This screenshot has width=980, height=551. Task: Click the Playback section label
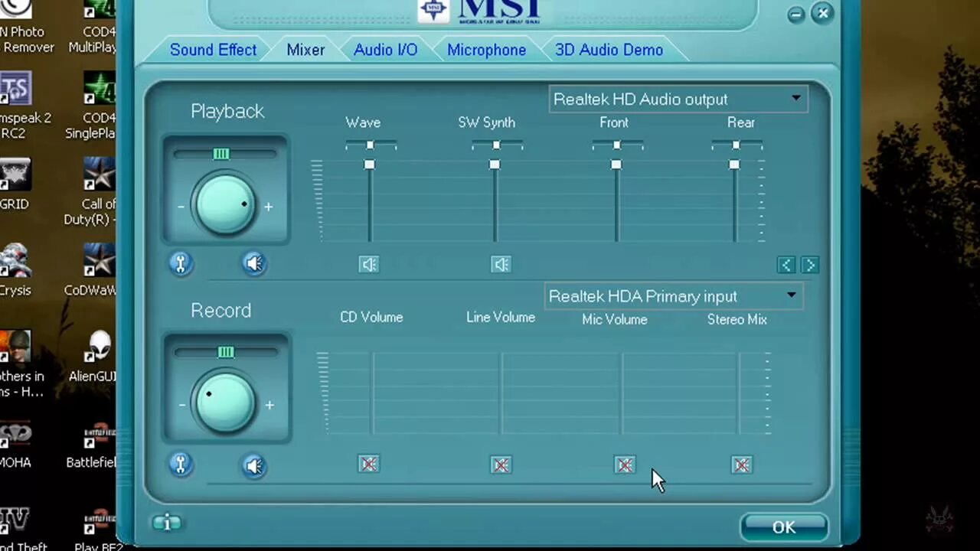point(227,112)
